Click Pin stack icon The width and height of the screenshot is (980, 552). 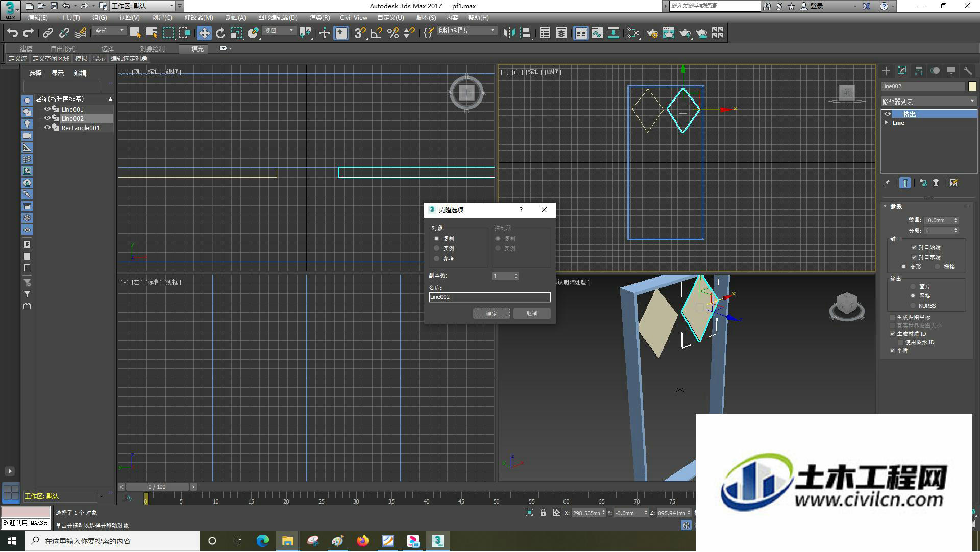click(887, 183)
